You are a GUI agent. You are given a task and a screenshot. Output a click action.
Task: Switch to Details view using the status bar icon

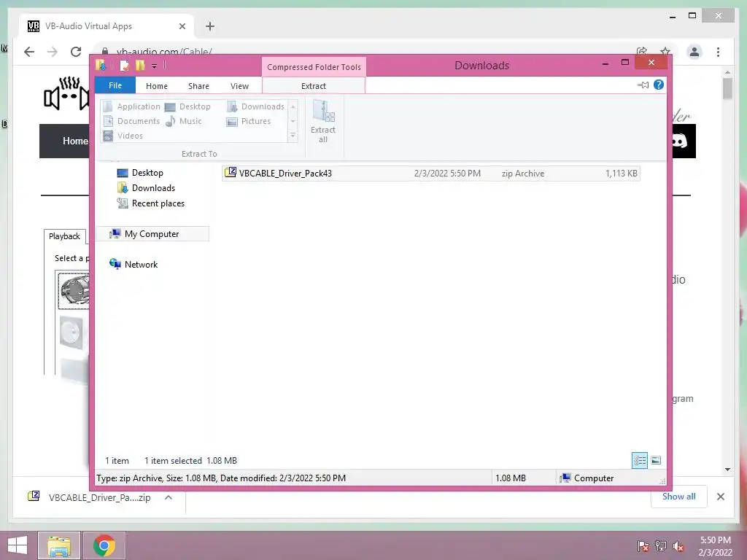pos(640,461)
